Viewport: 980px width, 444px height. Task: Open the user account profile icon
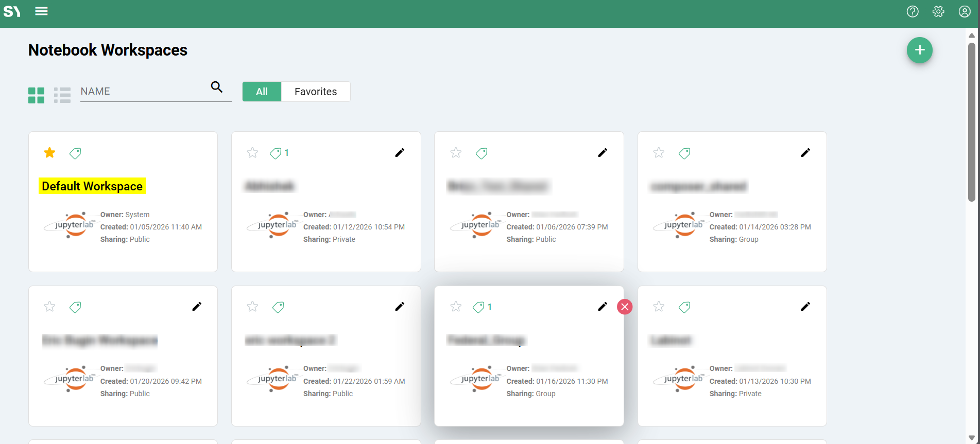pyautogui.click(x=965, y=11)
